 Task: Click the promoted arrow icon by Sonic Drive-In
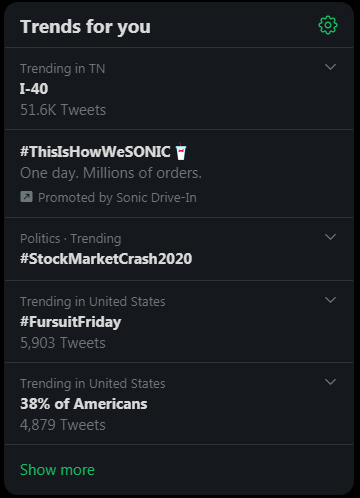click(x=26, y=197)
